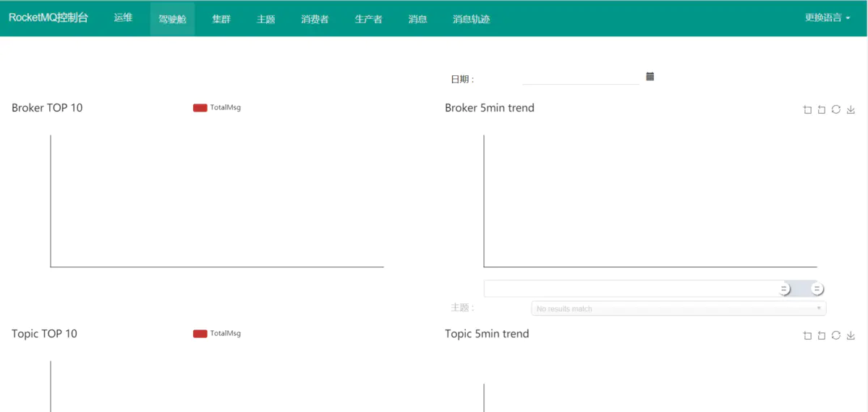Save Topic 5min trend chart as image
Viewport: 868px width, 412px height.
851,336
